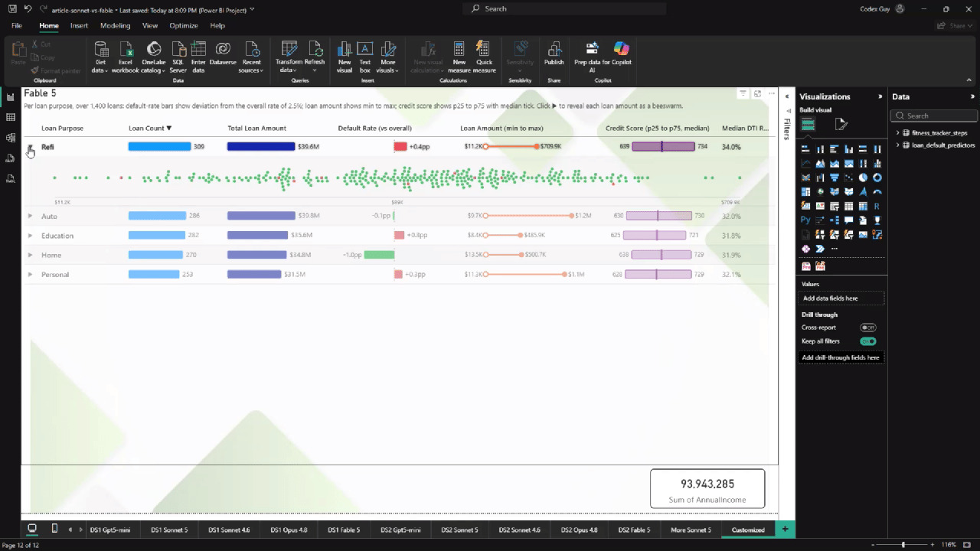Image resolution: width=980 pixels, height=551 pixels.
Task: Expand the Personal row
Action: (x=30, y=274)
